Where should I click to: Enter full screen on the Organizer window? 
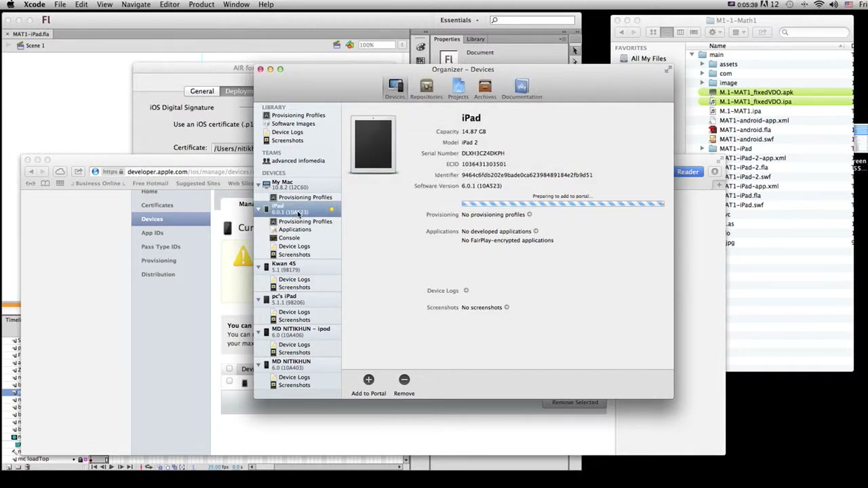[668, 69]
